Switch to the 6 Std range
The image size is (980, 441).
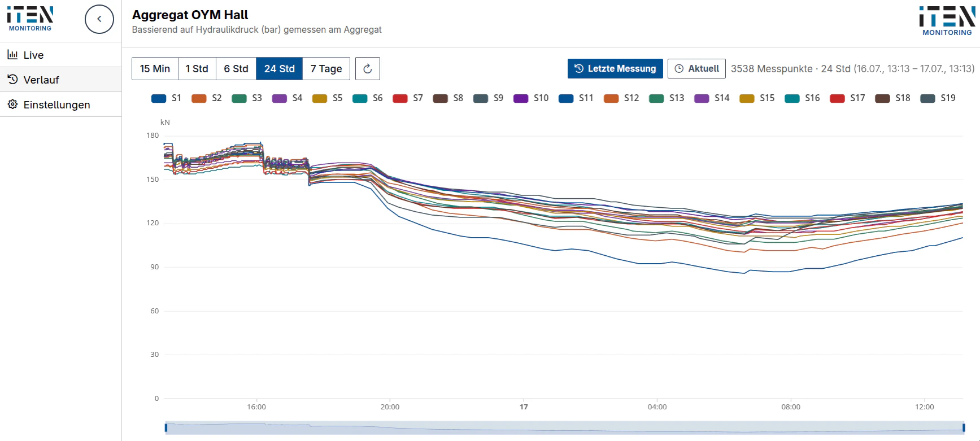(x=236, y=69)
